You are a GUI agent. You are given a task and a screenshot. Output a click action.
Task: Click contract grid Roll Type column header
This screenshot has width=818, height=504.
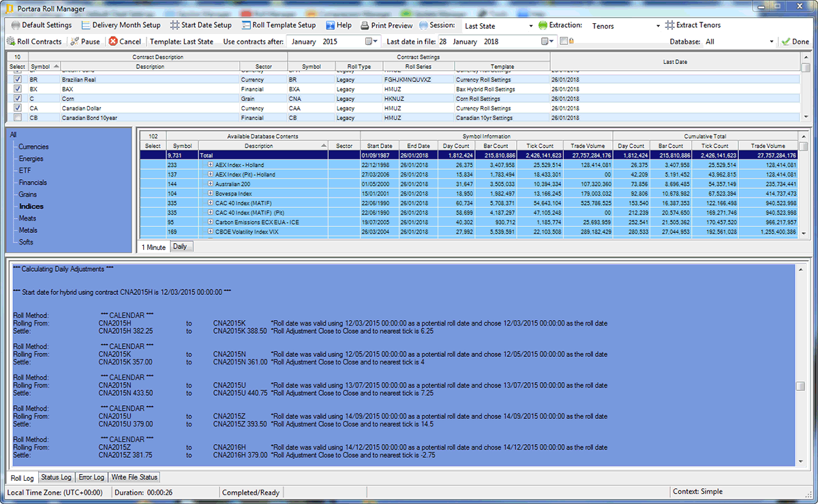(x=359, y=67)
